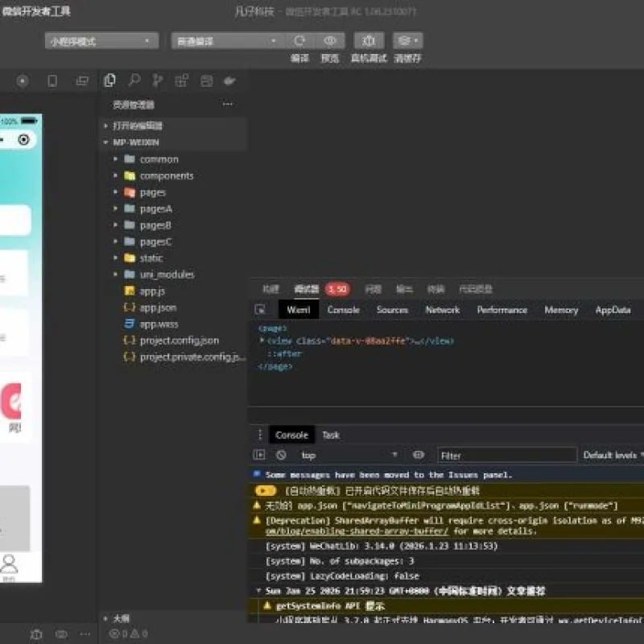Expand the common folder
This screenshot has height=644, width=644.
[x=115, y=159]
